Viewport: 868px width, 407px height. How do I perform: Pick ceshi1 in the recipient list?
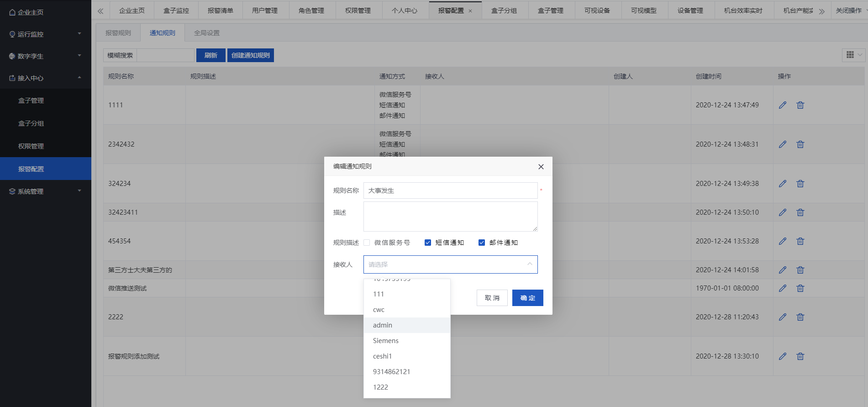[407, 356]
